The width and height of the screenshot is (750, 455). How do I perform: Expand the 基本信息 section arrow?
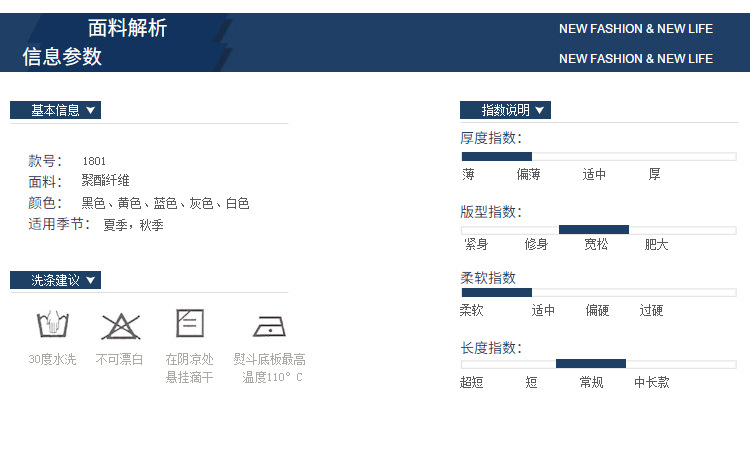(x=90, y=111)
